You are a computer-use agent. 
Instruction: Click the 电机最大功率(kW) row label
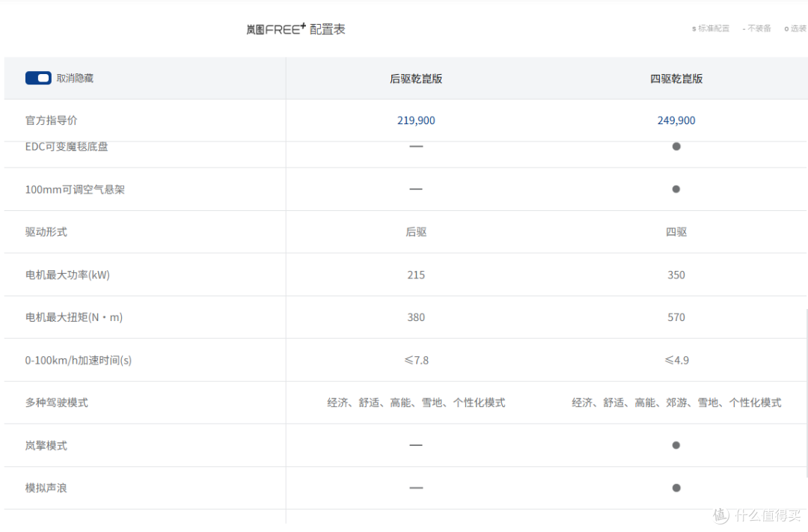[x=67, y=275]
